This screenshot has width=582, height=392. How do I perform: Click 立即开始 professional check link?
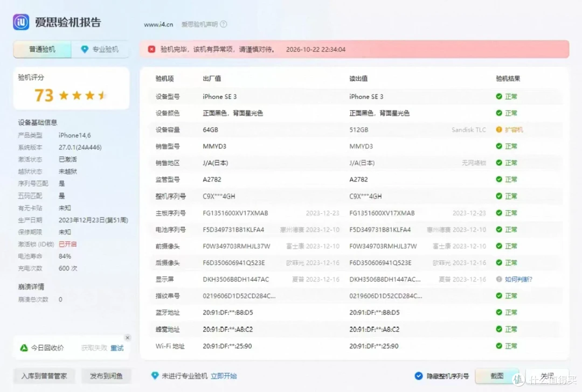pyautogui.click(x=224, y=376)
